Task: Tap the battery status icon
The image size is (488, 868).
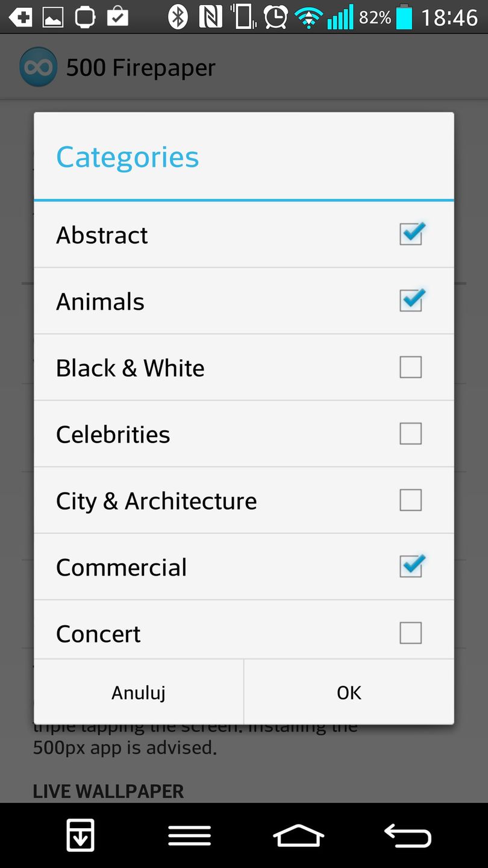Action: click(404, 17)
